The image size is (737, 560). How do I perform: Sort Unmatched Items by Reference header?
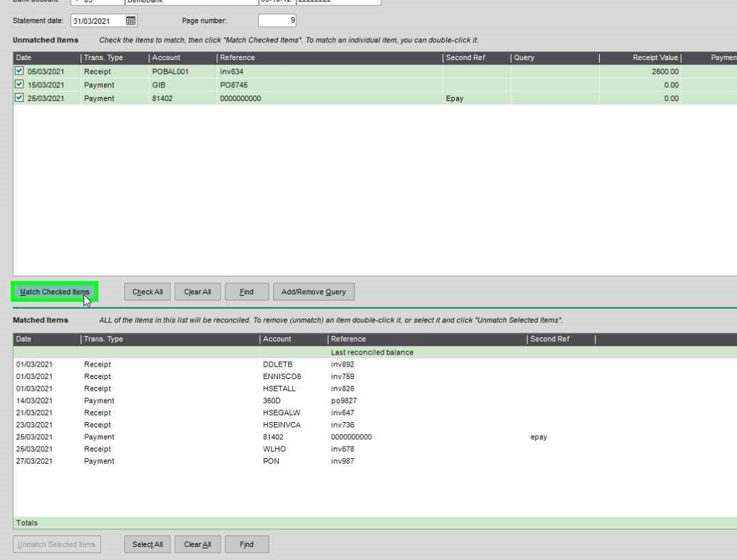pos(330,58)
